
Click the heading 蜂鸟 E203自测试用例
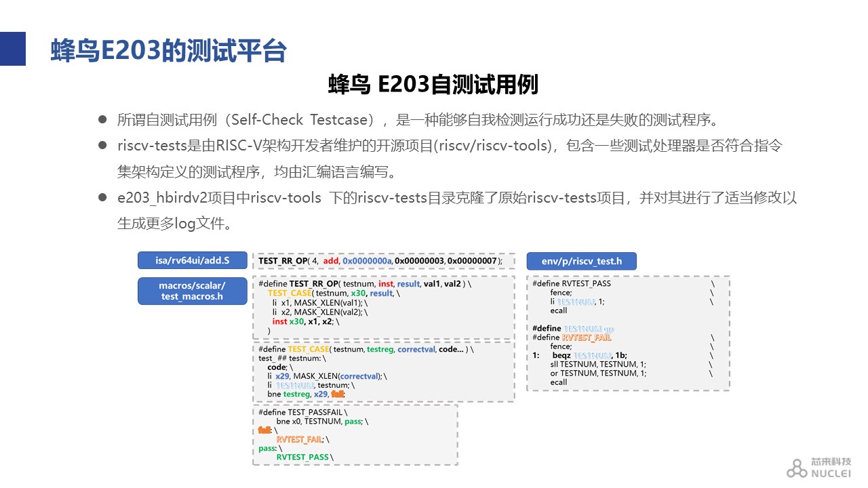433,85
